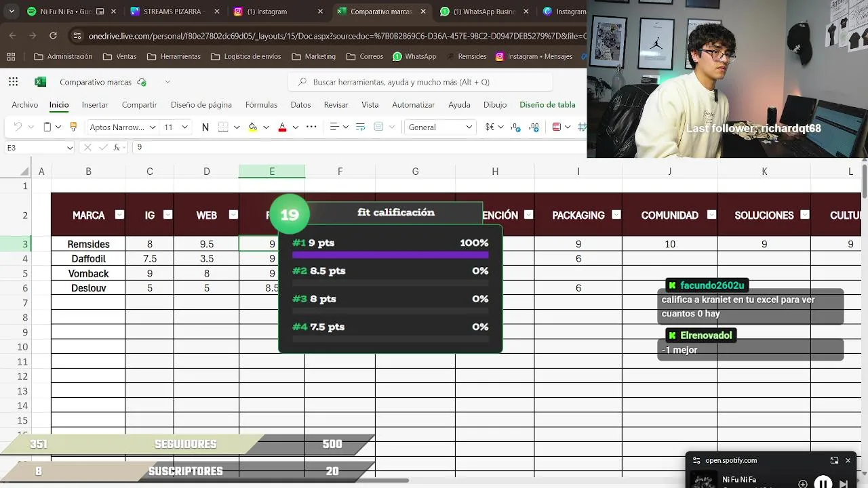This screenshot has width=868, height=488.
Task: Click the search tools box
Action: click(x=420, y=82)
